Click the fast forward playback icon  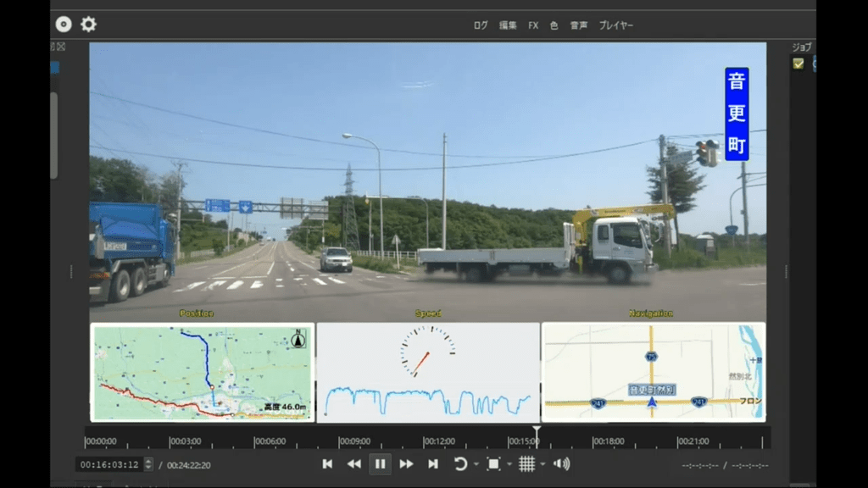(x=406, y=463)
